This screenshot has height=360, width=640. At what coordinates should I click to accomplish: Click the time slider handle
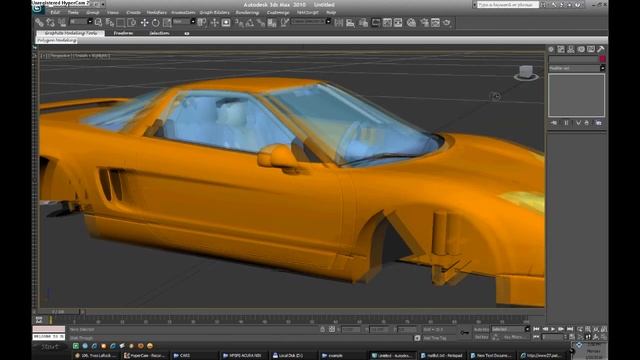pyautogui.click(x=59, y=311)
